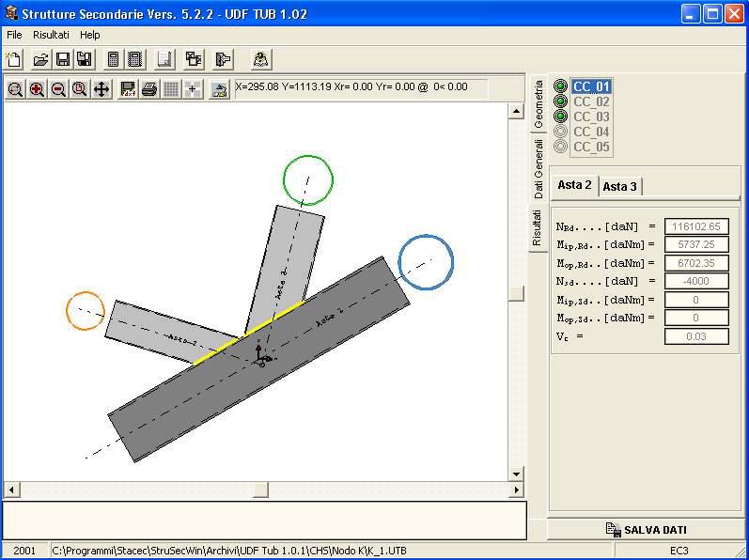
Task: Click the NRd value field
Action: (696, 226)
